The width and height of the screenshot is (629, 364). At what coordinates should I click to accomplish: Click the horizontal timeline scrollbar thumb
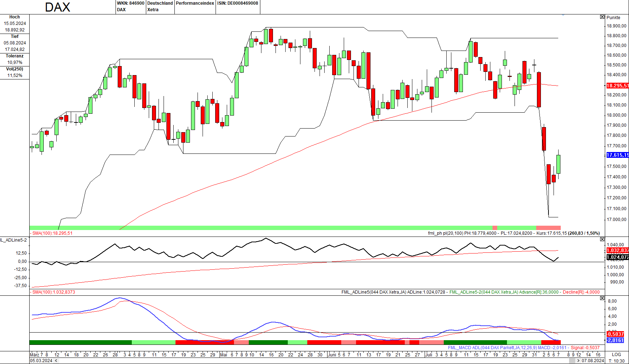point(572,361)
